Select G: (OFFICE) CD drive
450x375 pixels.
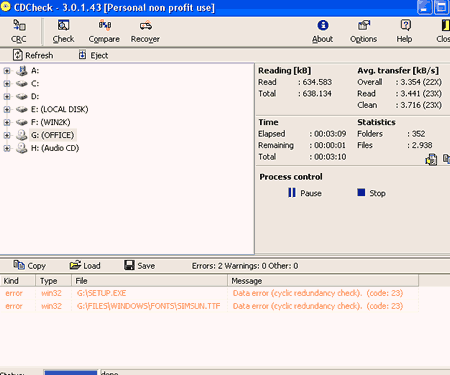click(x=53, y=135)
